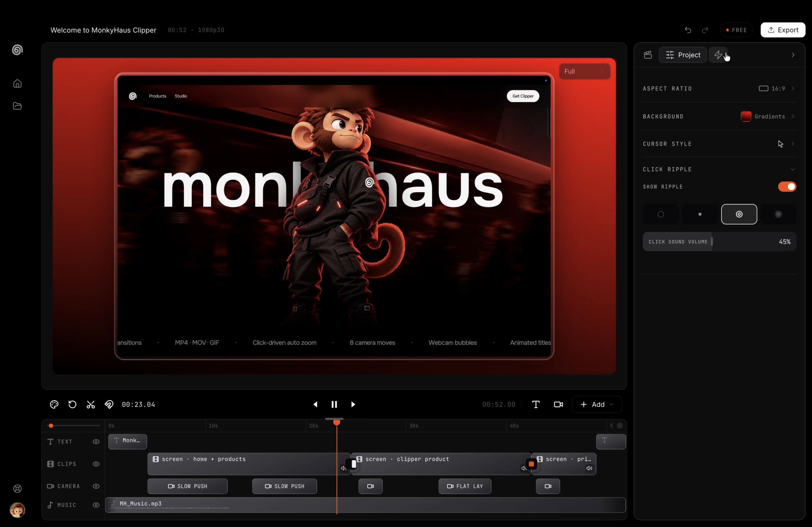Open the projects folder in sidebar

17,106
